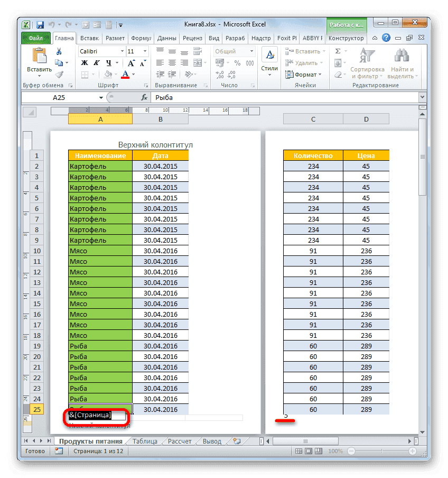Toggle bold formatting (Ж icon)
The width and height of the screenshot is (448, 478).
coord(84,62)
